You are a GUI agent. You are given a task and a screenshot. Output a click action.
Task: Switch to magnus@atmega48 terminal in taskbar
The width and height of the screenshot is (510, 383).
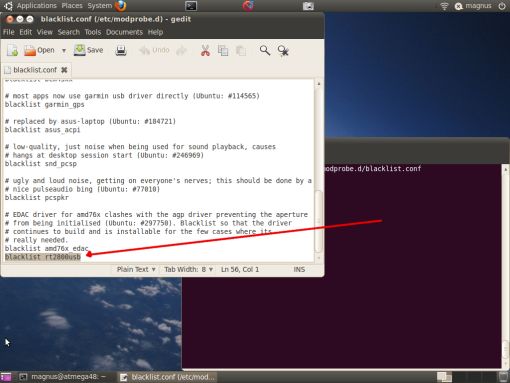point(63,377)
